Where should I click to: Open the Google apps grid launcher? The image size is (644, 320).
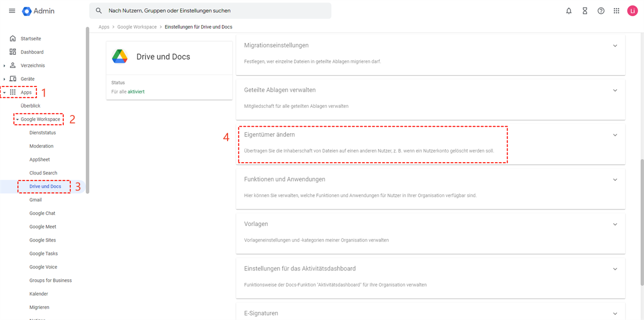coord(617,11)
